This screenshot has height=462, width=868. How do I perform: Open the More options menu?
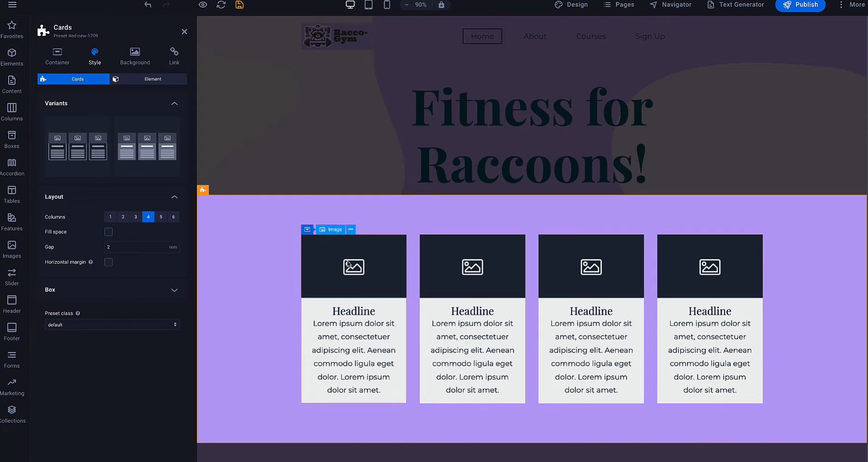tap(852, 5)
